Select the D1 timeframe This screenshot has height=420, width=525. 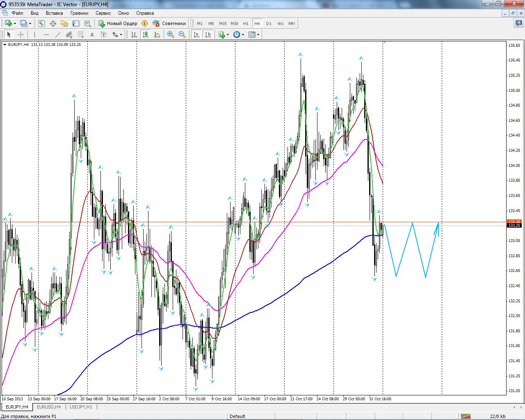pyautogui.click(x=269, y=23)
